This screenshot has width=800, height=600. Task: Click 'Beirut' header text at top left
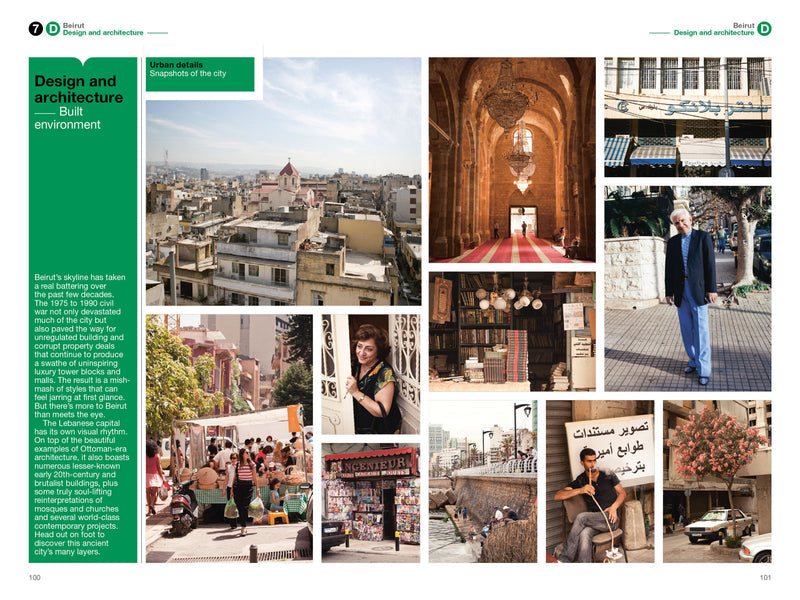(x=73, y=25)
